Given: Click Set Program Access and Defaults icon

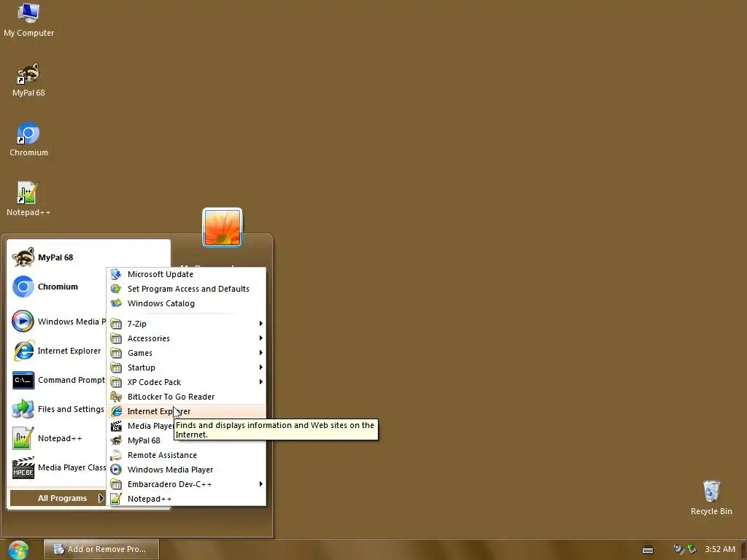Looking at the screenshot, I should (x=116, y=289).
